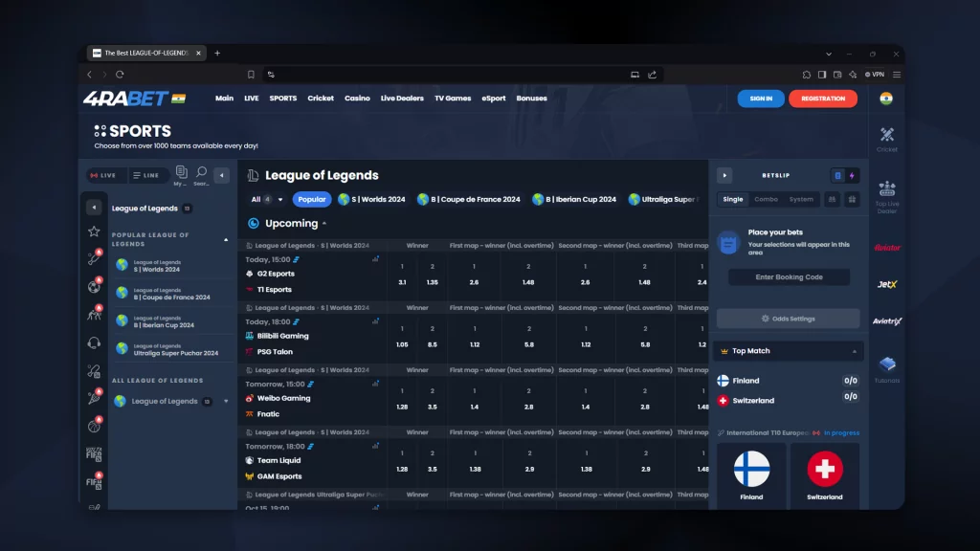Filter by B | Coupe de France 2024 chip
This screenshot has height=551, width=980.
[x=469, y=199]
